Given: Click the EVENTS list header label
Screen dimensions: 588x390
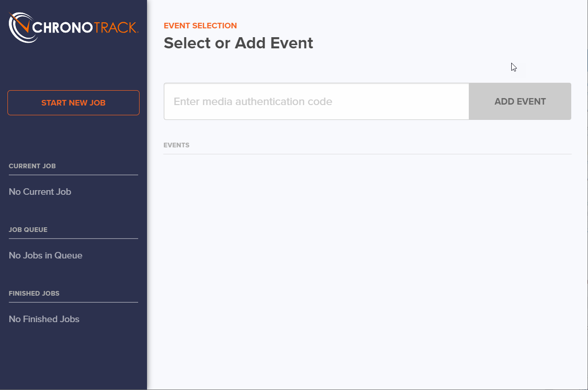Looking at the screenshot, I should pyautogui.click(x=176, y=145).
